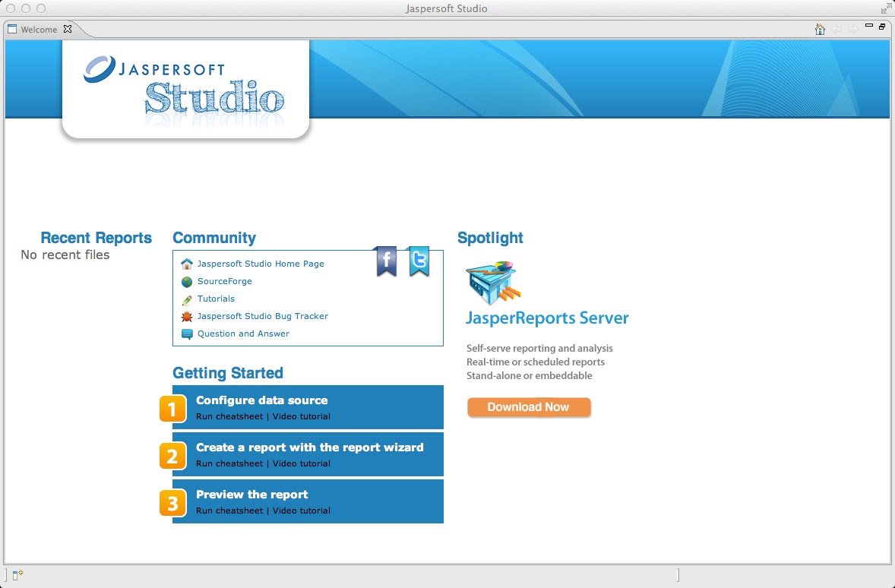Viewport: 895px width, 588px height.
Task: Click the Jaspersoft Studio logo banner
Action: [185, 88]
